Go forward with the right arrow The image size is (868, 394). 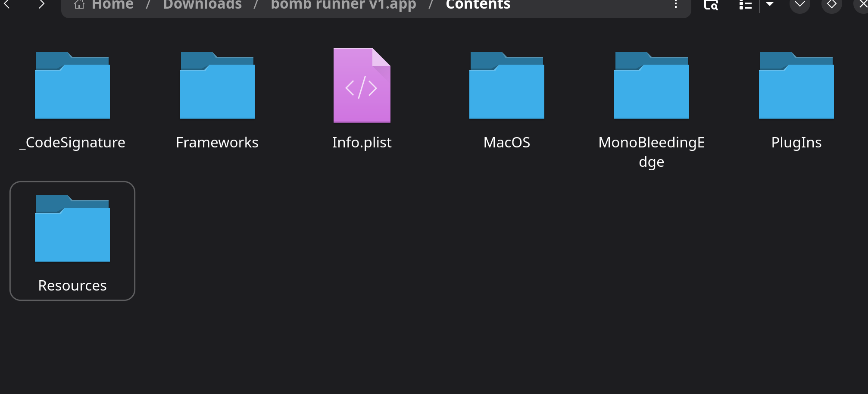click(x=41, y=4)
